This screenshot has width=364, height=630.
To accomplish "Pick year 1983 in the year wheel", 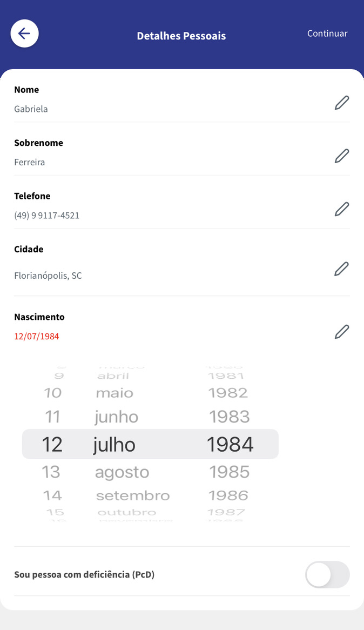I will click(x=230, y=417).
